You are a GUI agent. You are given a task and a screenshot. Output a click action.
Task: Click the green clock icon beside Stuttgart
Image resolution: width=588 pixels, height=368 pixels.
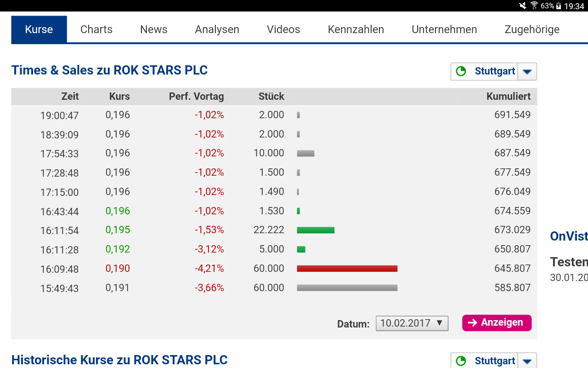461,71
